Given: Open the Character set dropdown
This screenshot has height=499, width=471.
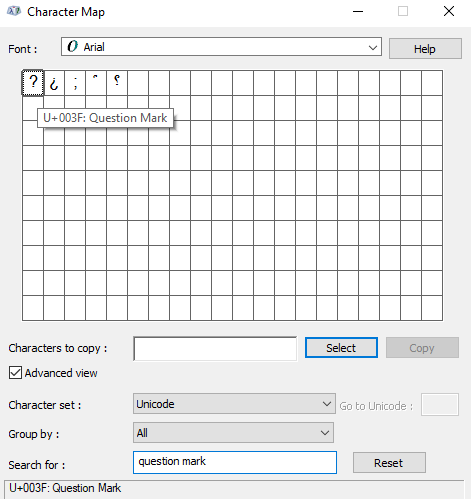Looking at the screenshot, I should click(x=234, y=404).
